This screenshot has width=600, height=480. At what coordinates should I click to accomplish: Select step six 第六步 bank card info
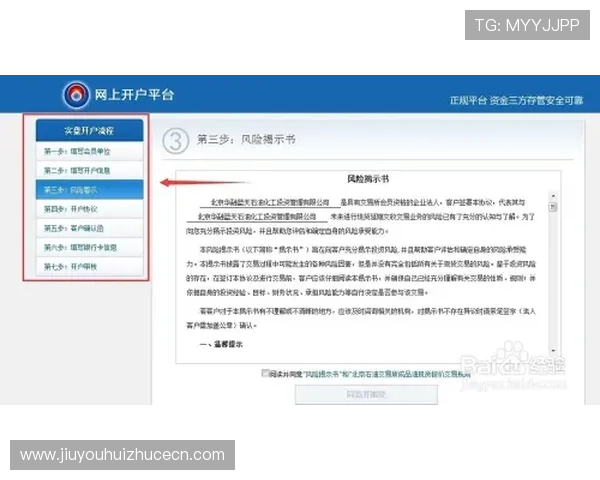point(90,247)
